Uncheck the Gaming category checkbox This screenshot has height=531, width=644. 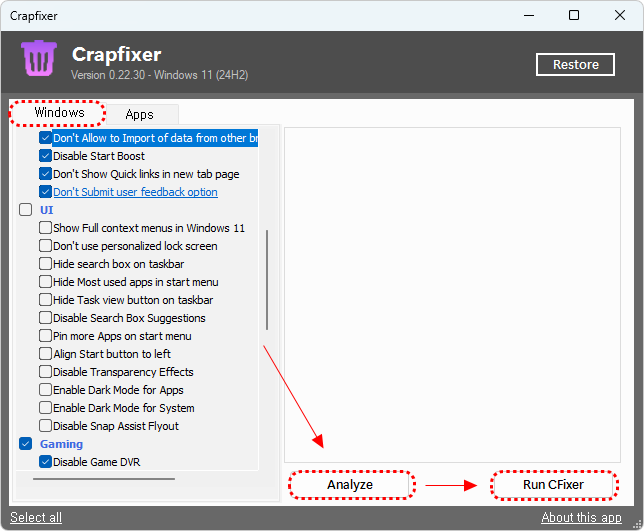point(25,444)
